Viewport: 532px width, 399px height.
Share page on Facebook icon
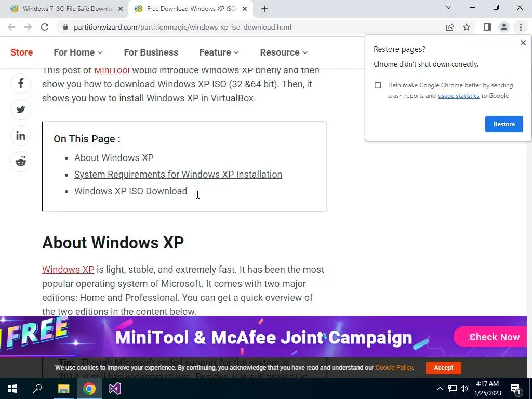(21, 84)
